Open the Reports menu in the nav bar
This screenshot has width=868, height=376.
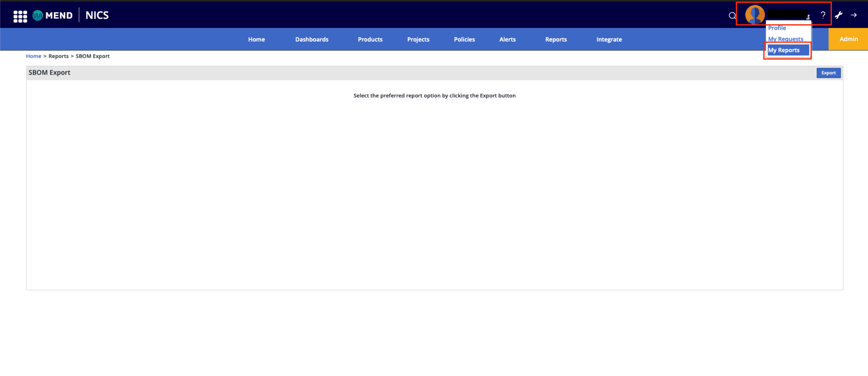tap(556, 39)
